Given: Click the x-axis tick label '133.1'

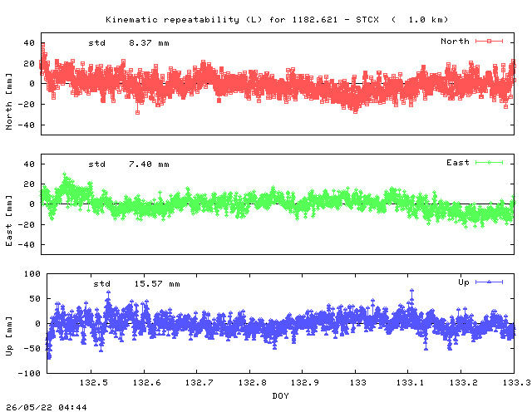Looking at the screenshot, I should [411, 383].
